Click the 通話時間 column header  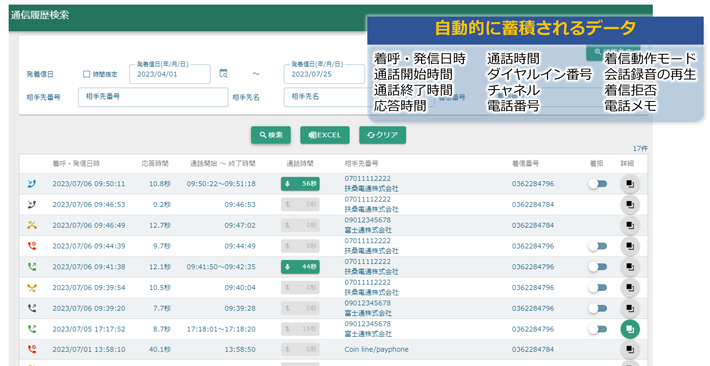click(x=300, y=164)
